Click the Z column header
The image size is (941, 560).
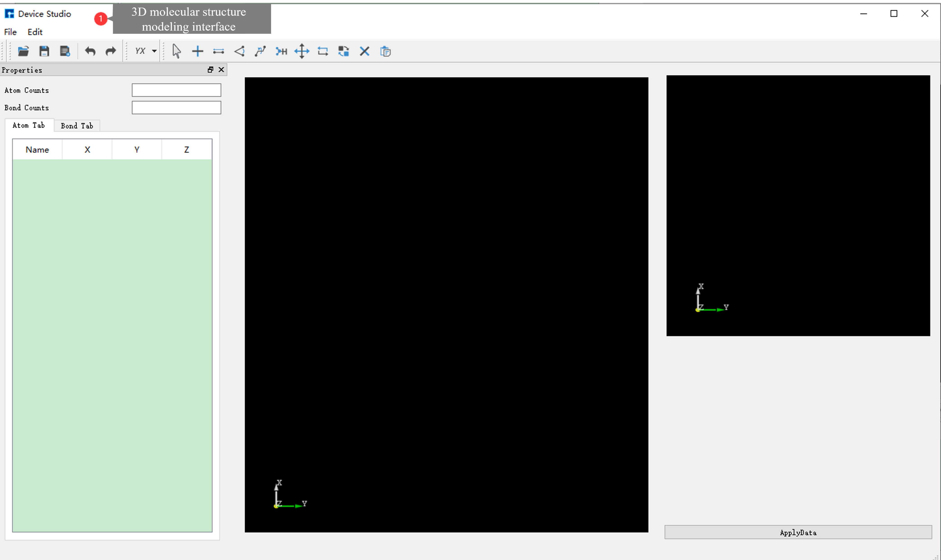[187, 150]
